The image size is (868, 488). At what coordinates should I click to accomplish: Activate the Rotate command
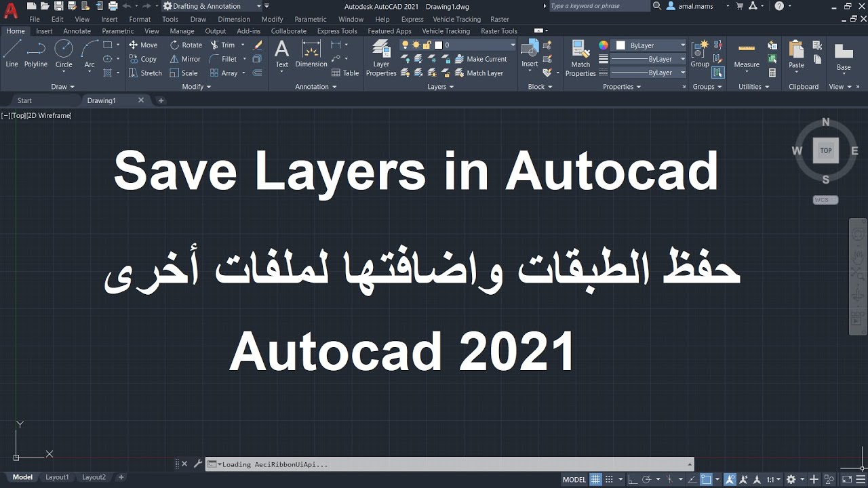[x=186, y=45]
